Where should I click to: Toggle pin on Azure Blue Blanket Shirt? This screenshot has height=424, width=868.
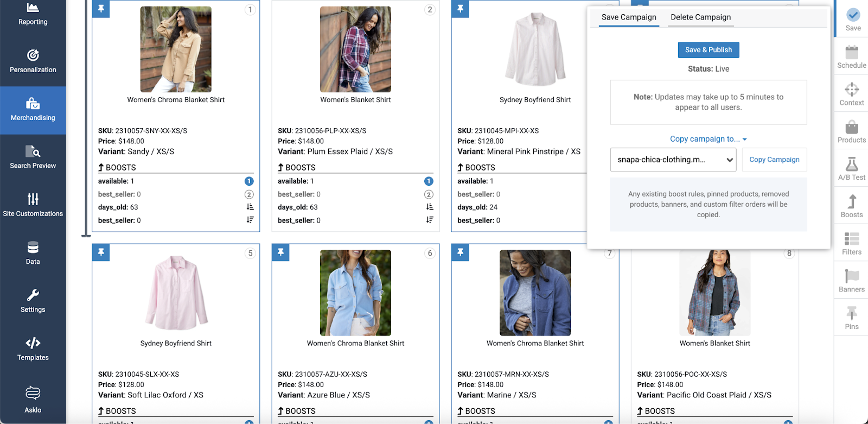pyautogui.click(x=280, y=252)
